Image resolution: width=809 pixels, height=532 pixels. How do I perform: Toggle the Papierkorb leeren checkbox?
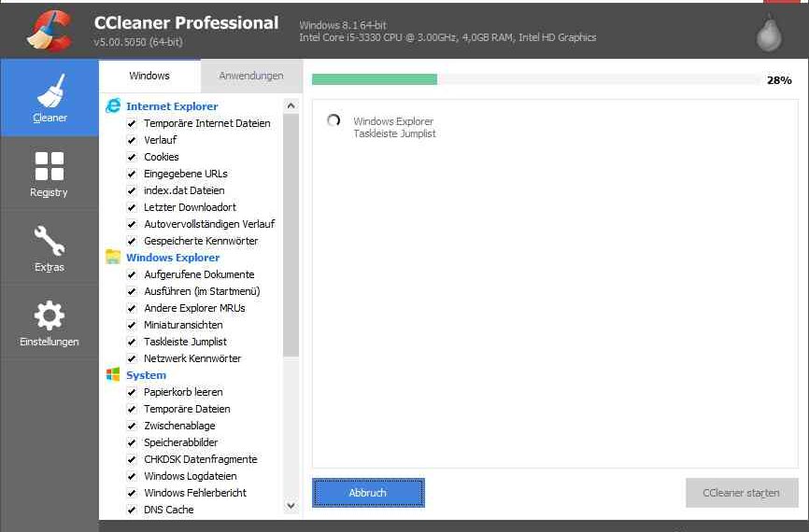point(132,392)
